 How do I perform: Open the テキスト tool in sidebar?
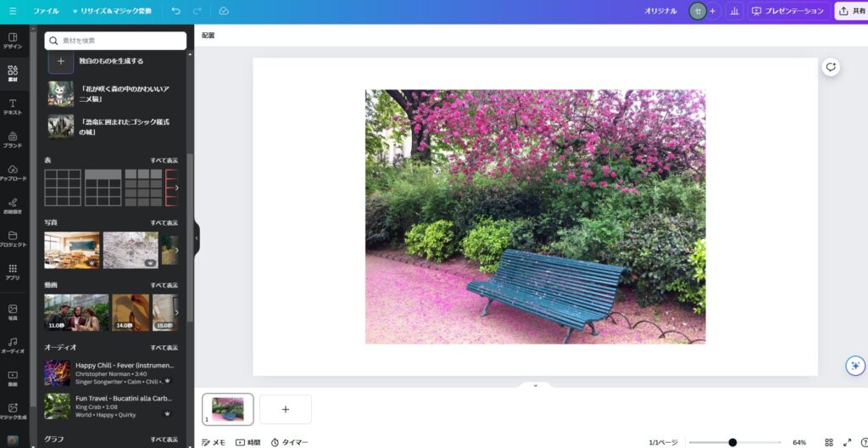[13, 106]
